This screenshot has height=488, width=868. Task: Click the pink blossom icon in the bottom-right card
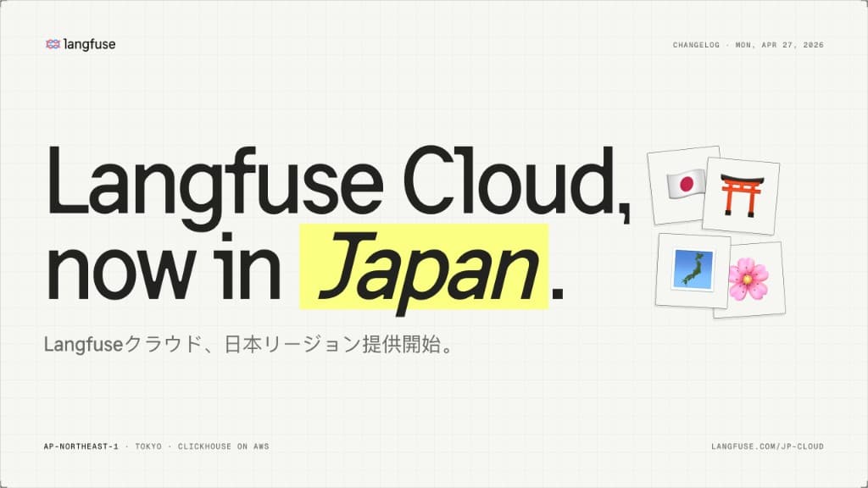click(x=750, y=278)
